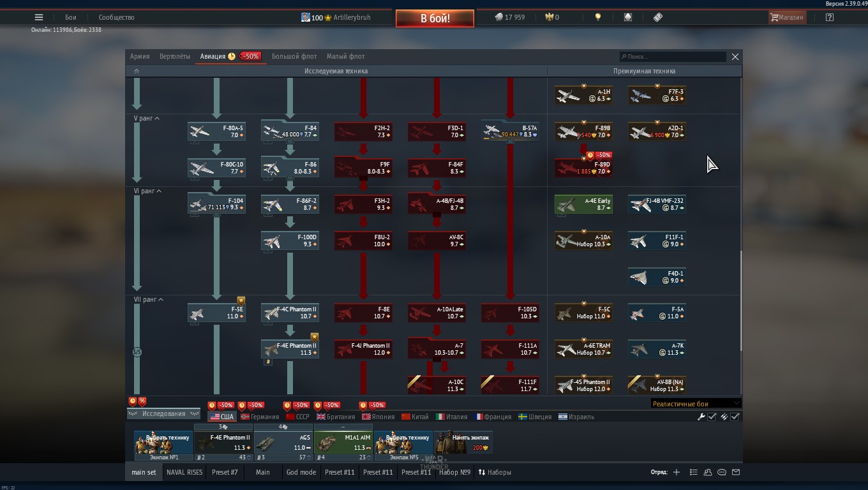Viewport: 868px width, 490px height.
Task: Click the В бой! battle button
Action: pyautogui.click(x=435, y=18)
